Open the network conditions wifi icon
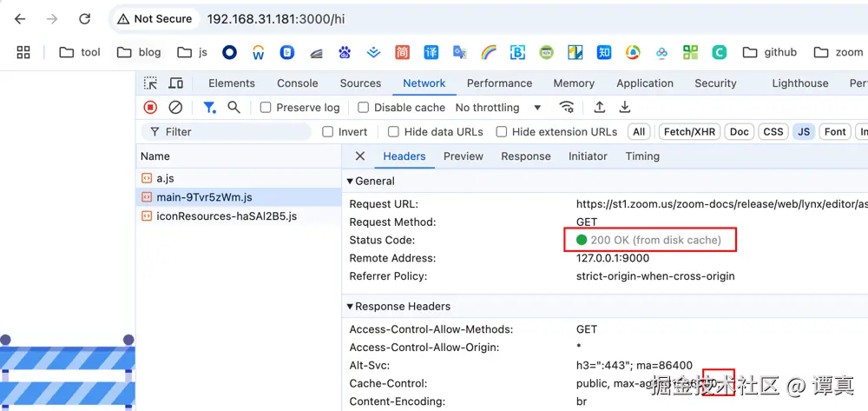The height and width of the screenshot is (411, 868). click(566, 108)
